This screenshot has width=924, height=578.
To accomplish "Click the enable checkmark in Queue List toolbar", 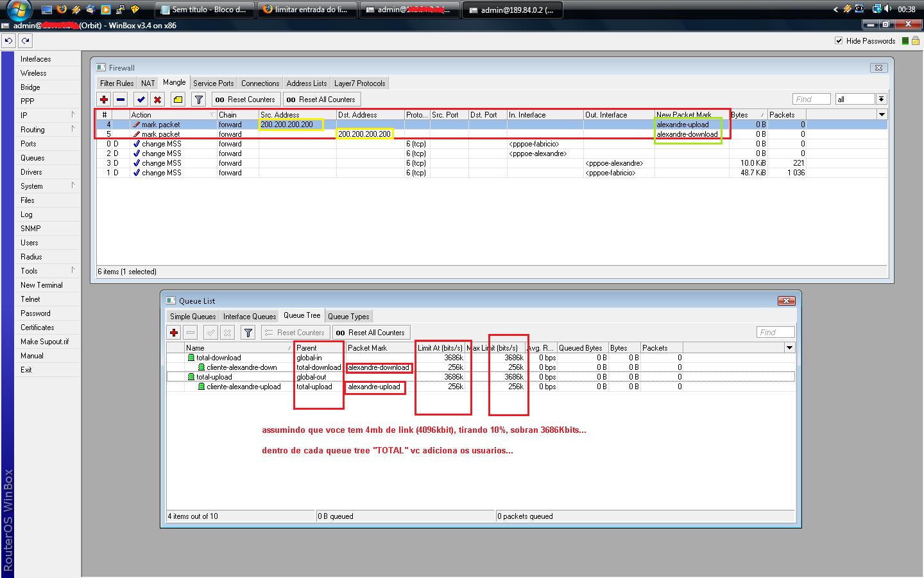I will [210, 333].
